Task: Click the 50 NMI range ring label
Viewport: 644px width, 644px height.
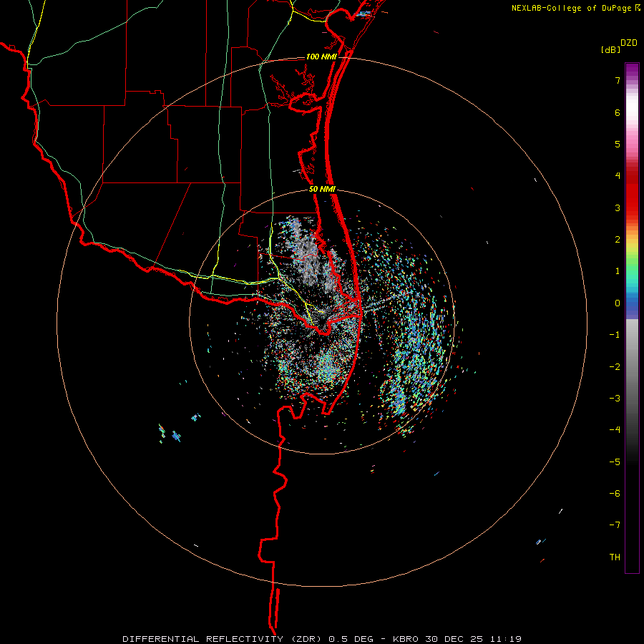Action: click(323, 190)
